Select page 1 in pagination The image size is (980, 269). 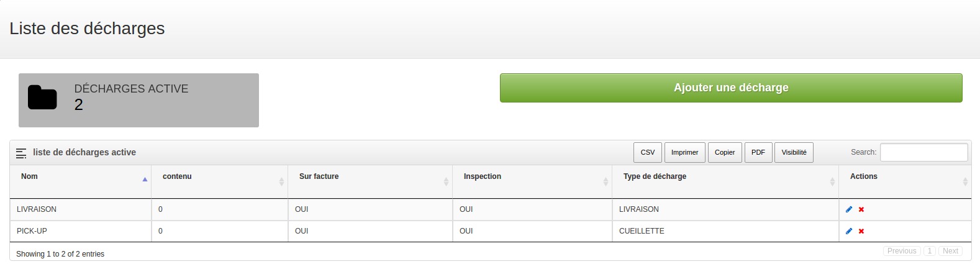(x=930, y=251)
